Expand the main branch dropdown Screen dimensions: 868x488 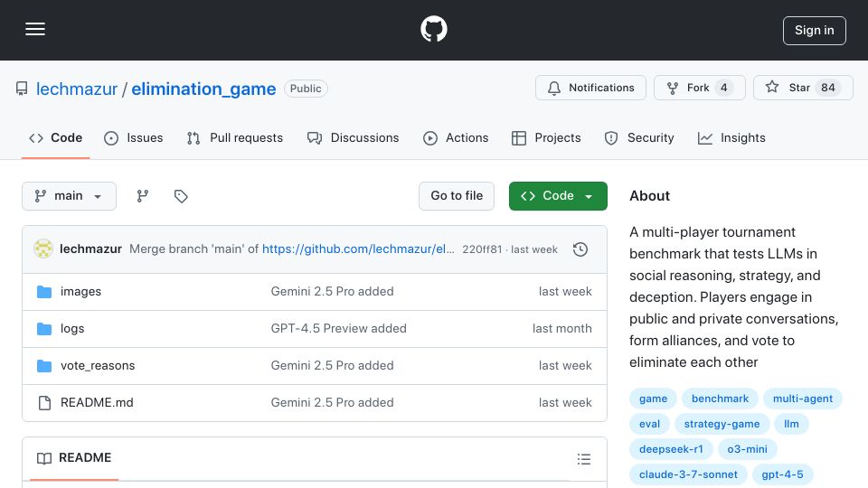tap(70, 196)
